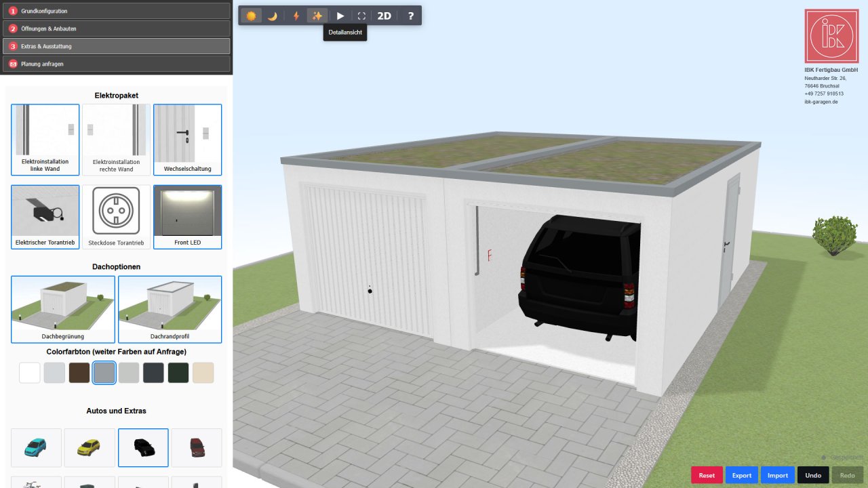Toggle Elektrischer Torantrieb option
Viewport: 868px width, 488px height.
point(45,217)
